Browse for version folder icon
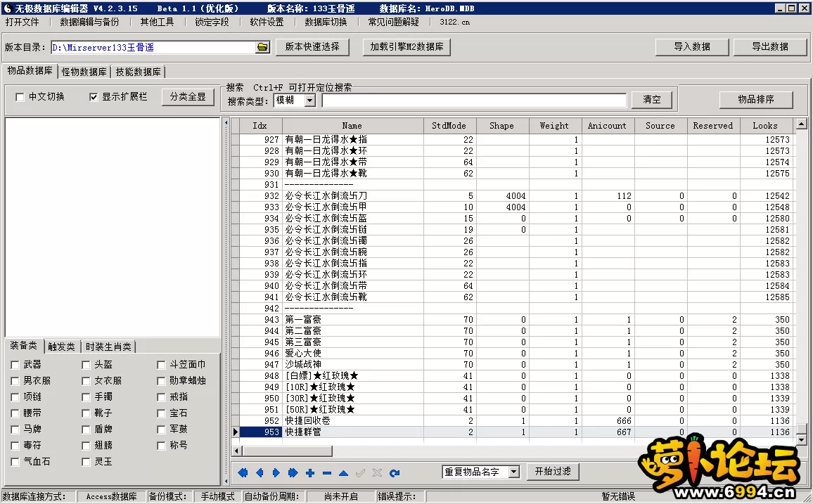Screen dimensions: 813x504 coord(262,47)
